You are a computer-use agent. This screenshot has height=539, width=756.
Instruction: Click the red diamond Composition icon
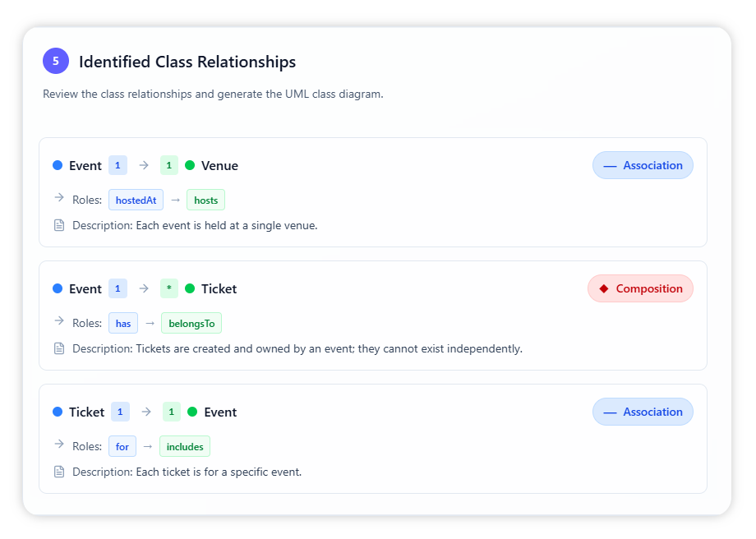tap(604, 288)
